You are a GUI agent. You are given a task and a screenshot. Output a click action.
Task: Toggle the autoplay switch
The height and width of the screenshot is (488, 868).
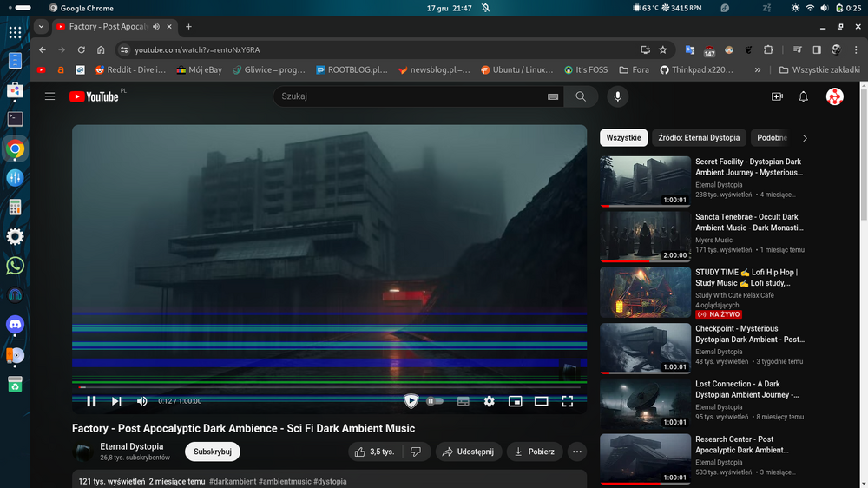coord(434,401)
